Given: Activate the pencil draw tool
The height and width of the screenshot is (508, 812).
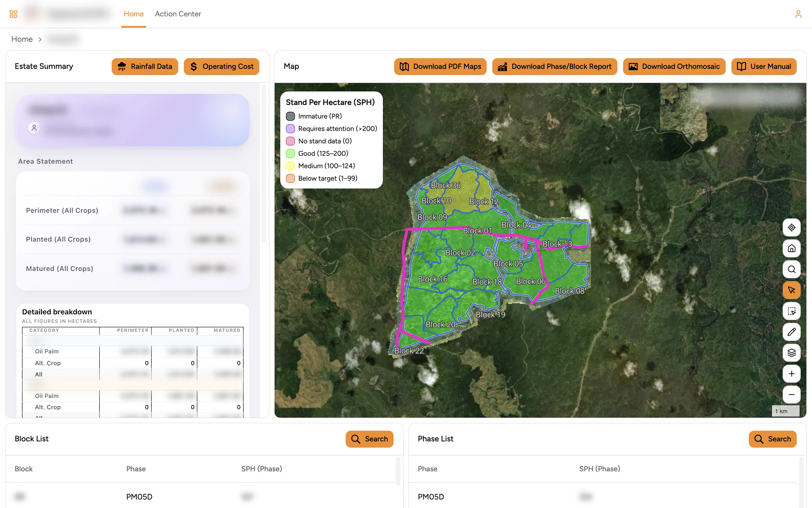Looking at the screenshot, I should (791, 332).
